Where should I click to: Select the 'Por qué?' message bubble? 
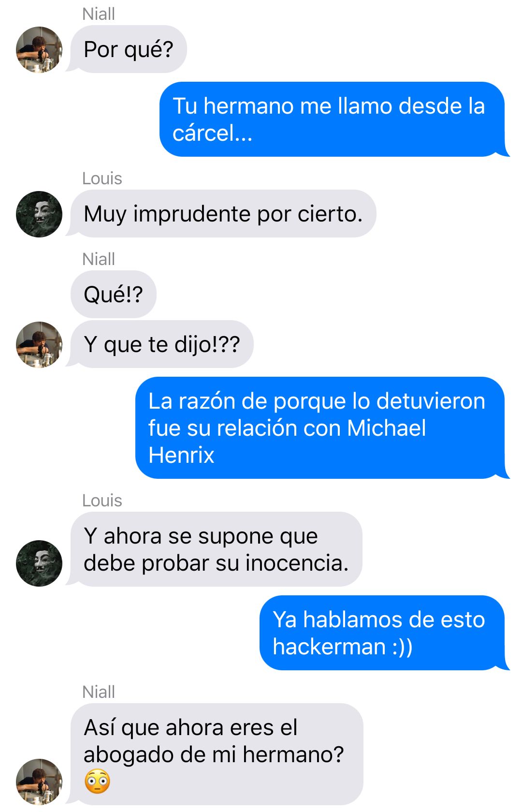(128, 49)
